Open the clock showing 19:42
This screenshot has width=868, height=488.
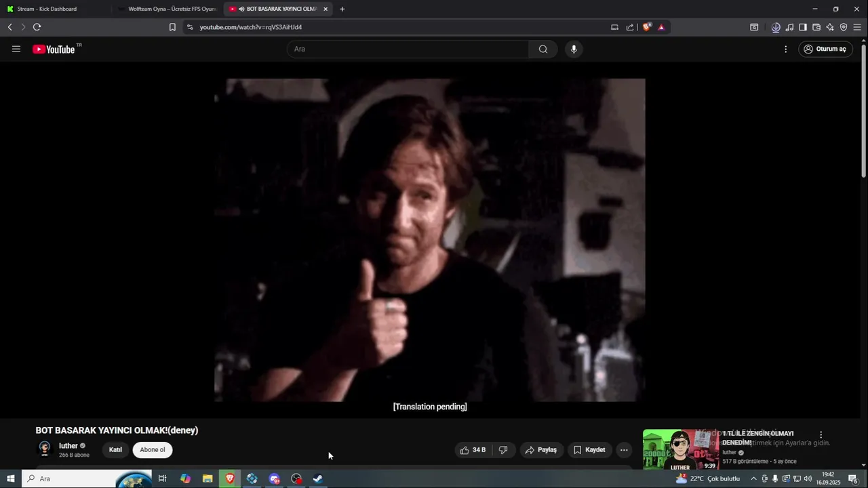828,479
